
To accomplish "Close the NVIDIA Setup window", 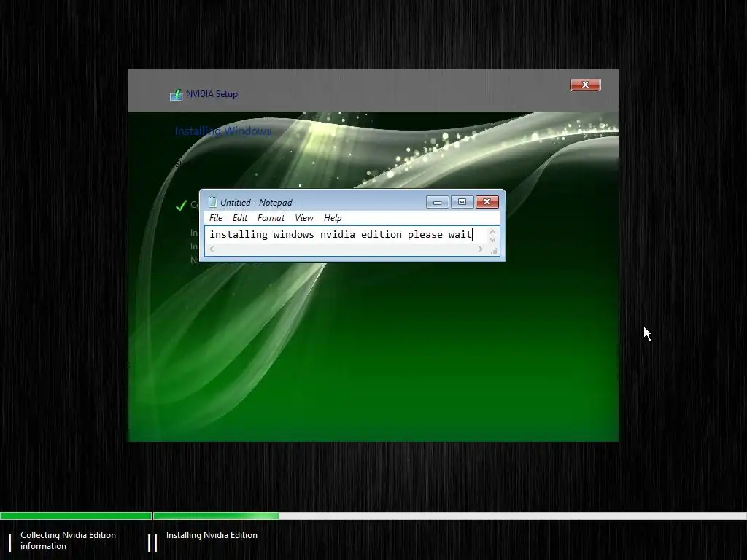I will click(x=585, y=85).
